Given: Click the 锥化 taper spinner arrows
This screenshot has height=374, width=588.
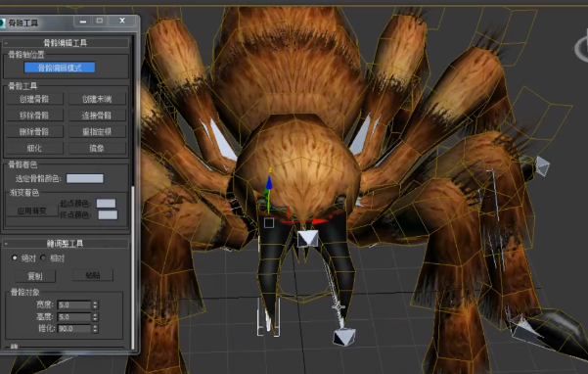Looking at the screenshot, I should click(95, 329).
